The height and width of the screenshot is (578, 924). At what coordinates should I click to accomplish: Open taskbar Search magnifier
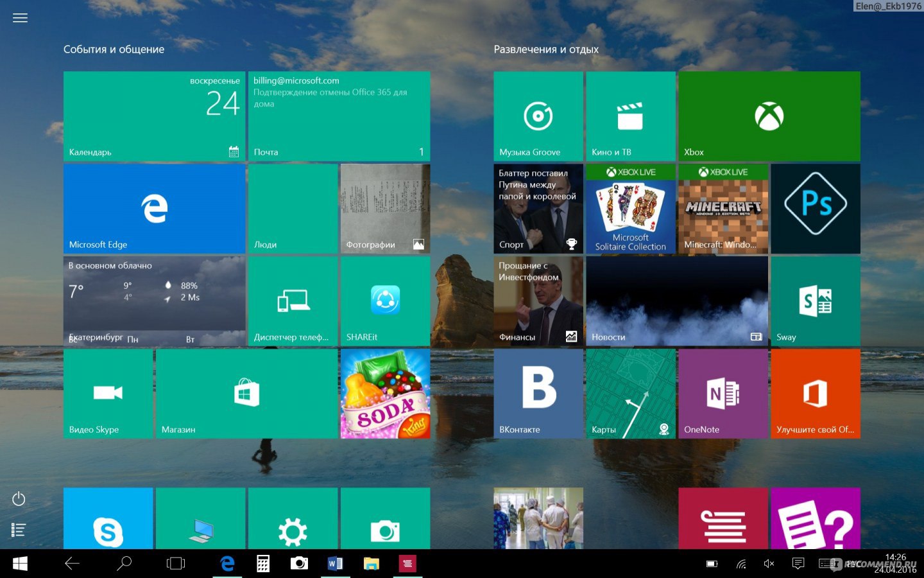[x=124, y=563]
